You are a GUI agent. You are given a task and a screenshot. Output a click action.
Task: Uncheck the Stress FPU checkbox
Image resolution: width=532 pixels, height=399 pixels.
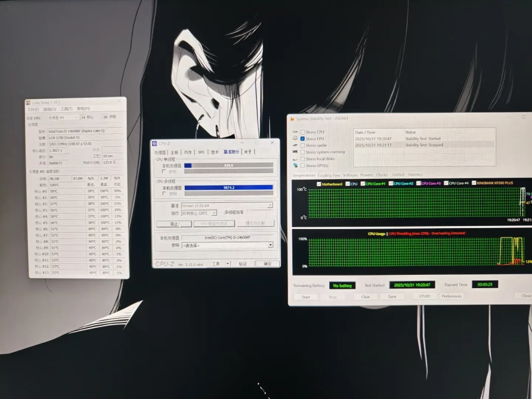coord(302,139)
